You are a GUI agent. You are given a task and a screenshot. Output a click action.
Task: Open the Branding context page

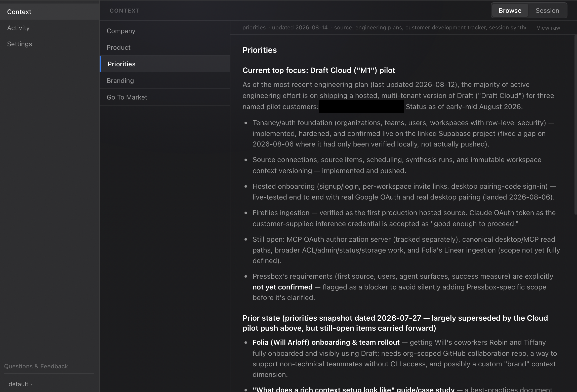[165, 81]
